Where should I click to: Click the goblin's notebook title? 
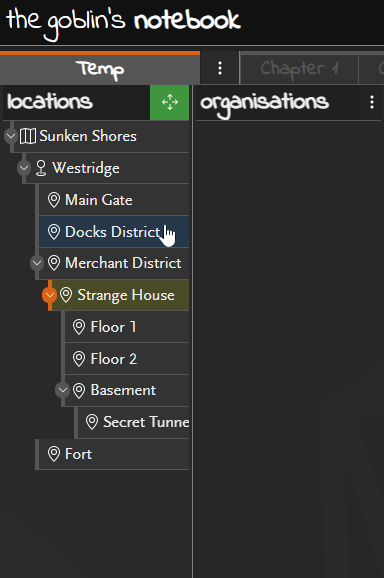click(x=123, y=21)
